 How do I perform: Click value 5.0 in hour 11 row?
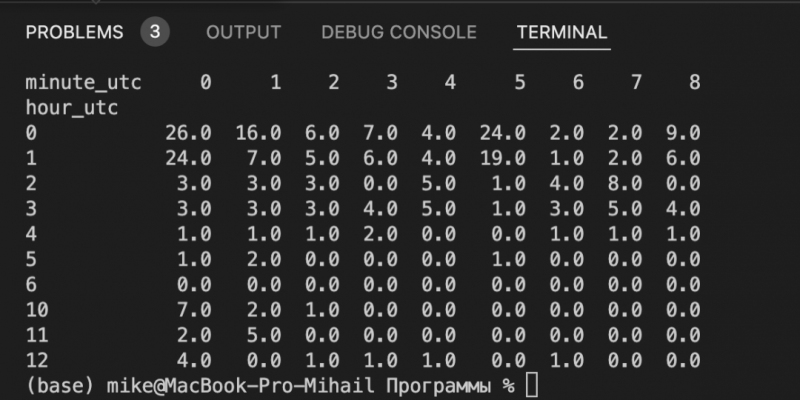click(264, 335)
